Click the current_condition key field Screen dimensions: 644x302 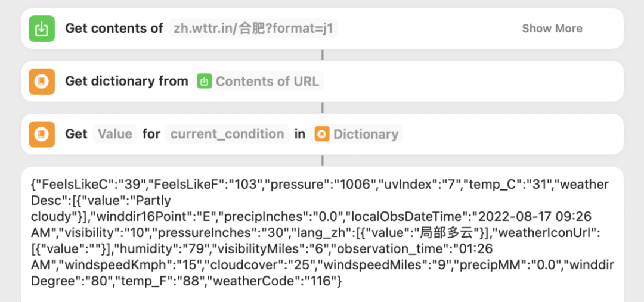pos(227,134)
